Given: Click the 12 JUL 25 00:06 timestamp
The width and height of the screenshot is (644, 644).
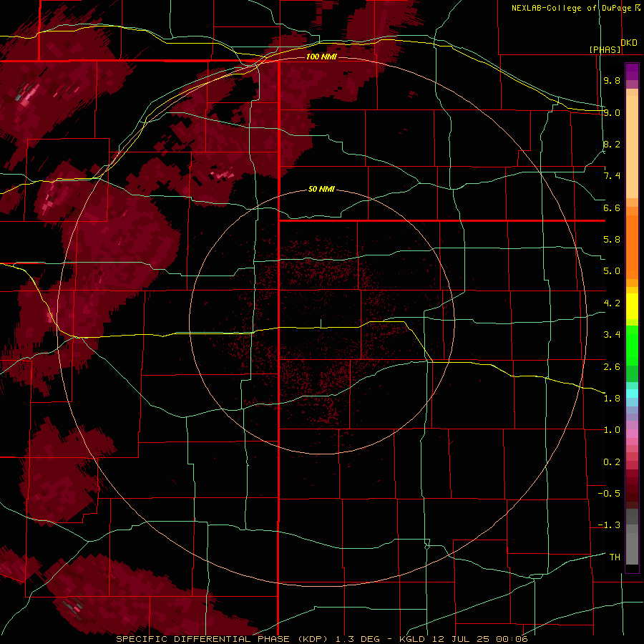Looking at the screenshot, I should pos(479,639).
